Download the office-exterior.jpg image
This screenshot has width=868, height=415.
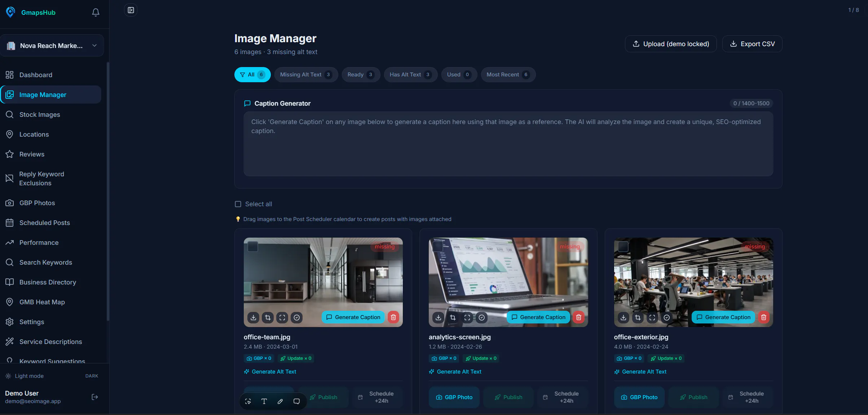(624, 317)
